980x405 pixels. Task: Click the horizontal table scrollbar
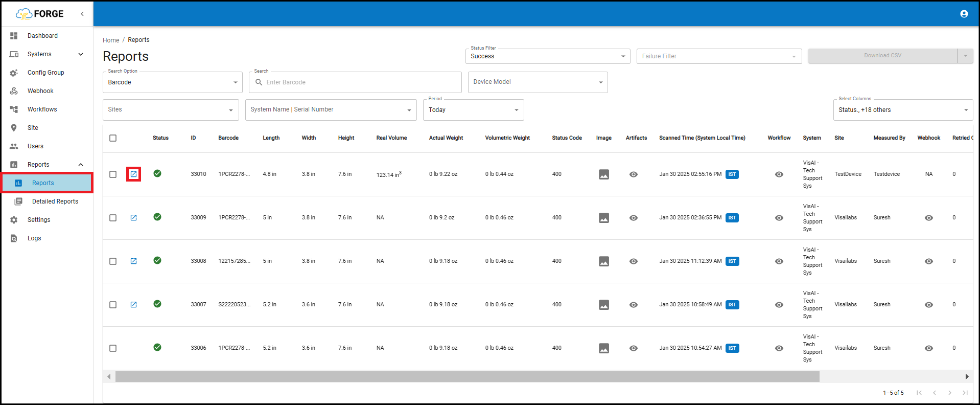(x=467, y=377)
